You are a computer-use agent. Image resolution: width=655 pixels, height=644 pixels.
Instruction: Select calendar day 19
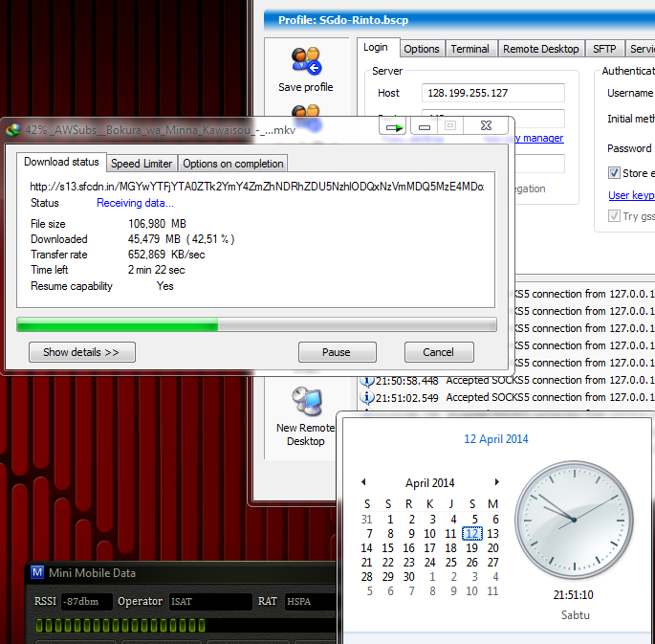(472, 548)
